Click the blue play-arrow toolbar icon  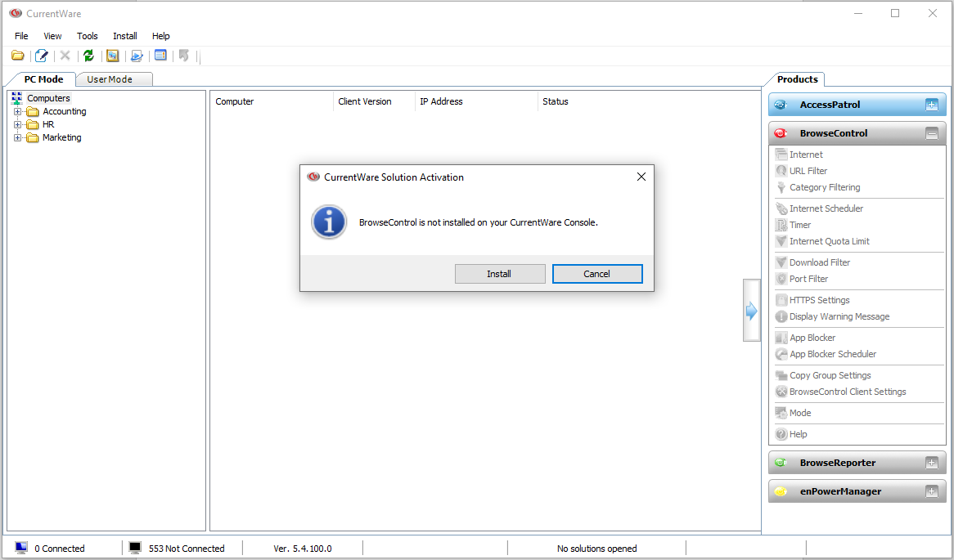(137, 56)
